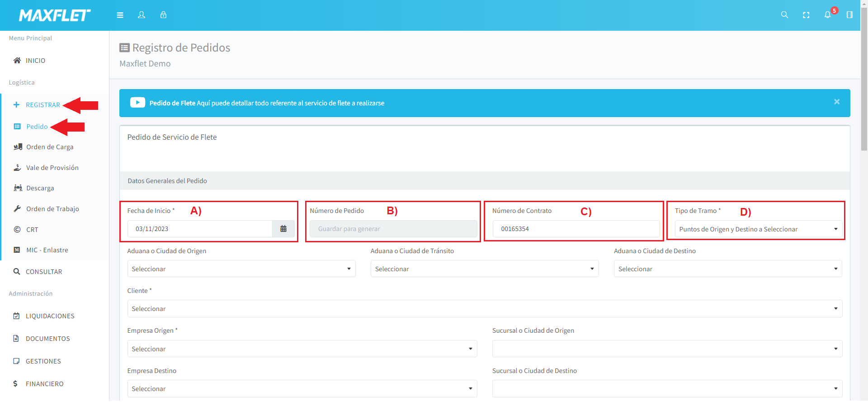This screenshot has height=406, width=868.
Task: Expand the Cliente selection dropdown
Action: click(484, 309)
